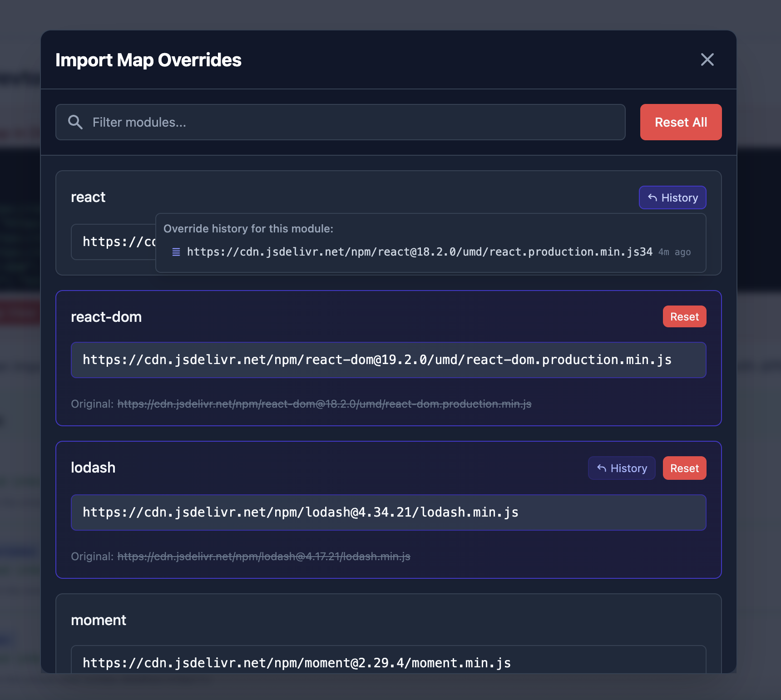Click the react module URL field
The height and width of the screenshot is (700, 781).
coord(114,242)
